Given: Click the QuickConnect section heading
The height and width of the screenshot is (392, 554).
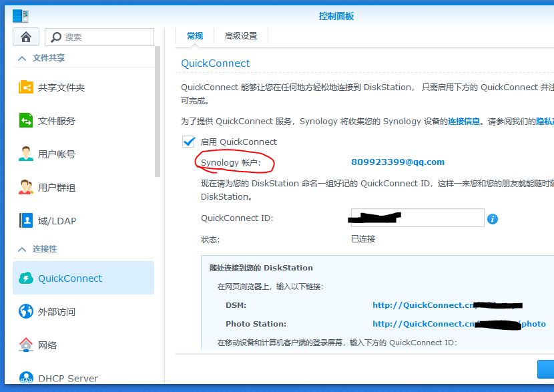Looking at the screenshot, I should click(215, 63).
